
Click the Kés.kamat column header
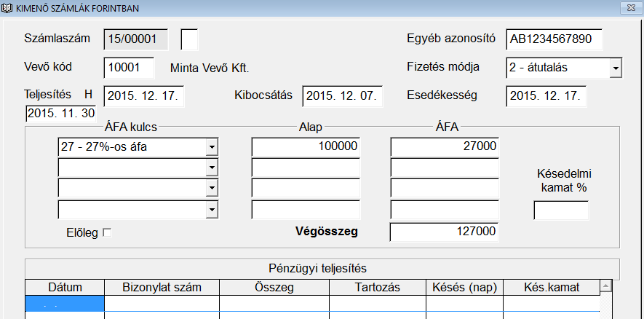pyautogui.click(x=552, y=288)
